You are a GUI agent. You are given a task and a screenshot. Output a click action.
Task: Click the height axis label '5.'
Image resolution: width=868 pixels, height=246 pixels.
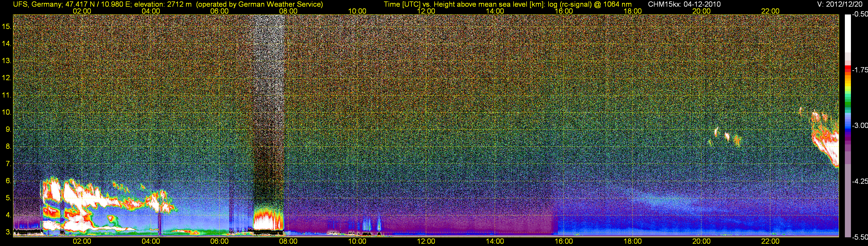tap(8, 198)
